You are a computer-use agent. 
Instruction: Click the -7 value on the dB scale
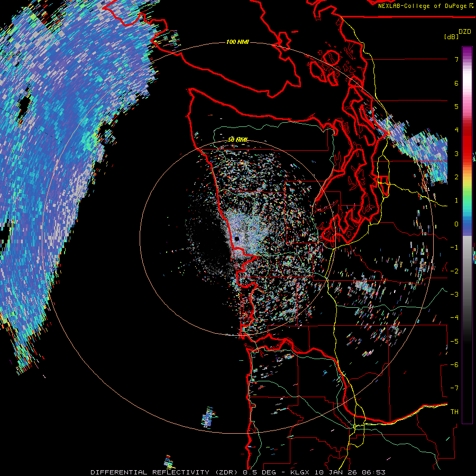pos(454,388)
